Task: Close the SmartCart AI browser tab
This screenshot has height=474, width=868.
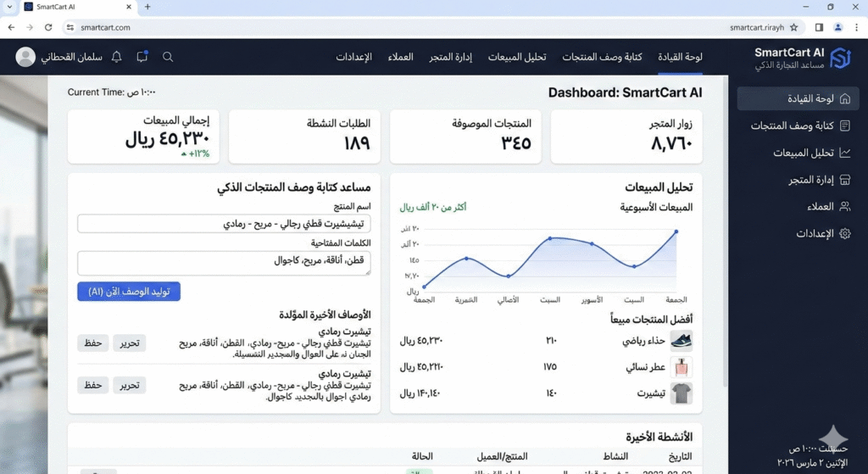Action: [x=129, y=7]
